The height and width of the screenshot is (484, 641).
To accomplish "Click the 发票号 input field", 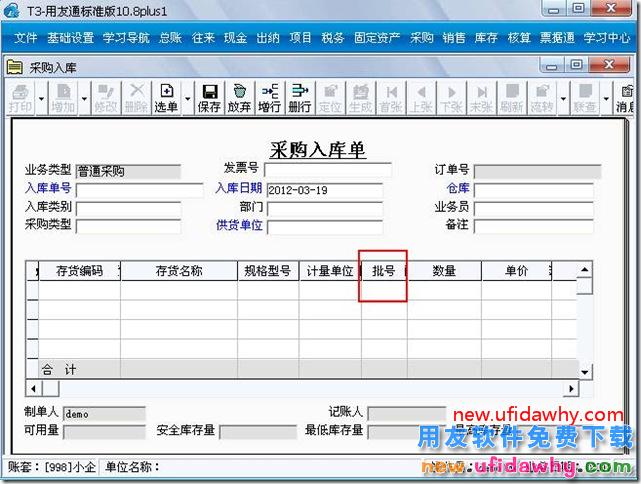I will click(x=328, y=170).
